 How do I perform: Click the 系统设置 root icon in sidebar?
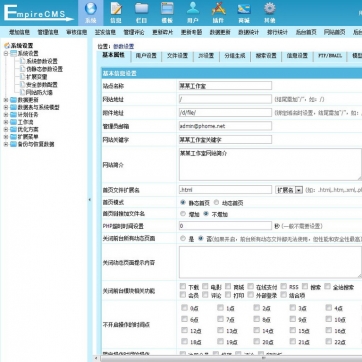coord(7,46)
